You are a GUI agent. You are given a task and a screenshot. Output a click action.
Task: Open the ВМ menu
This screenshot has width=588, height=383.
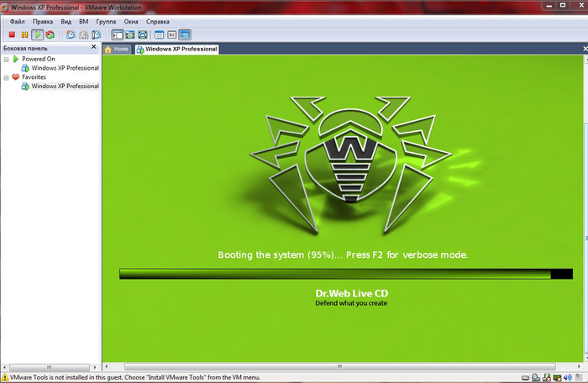(x=84, y=22)
